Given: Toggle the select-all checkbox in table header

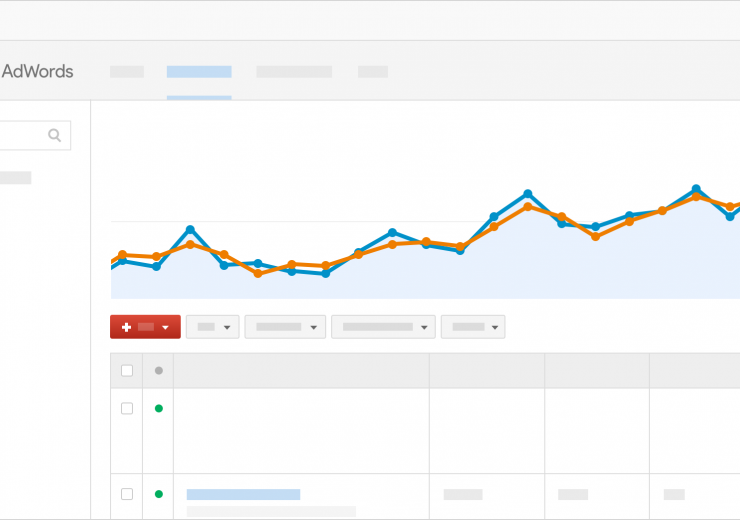Looking at the screenshot, I should [127, 371].
